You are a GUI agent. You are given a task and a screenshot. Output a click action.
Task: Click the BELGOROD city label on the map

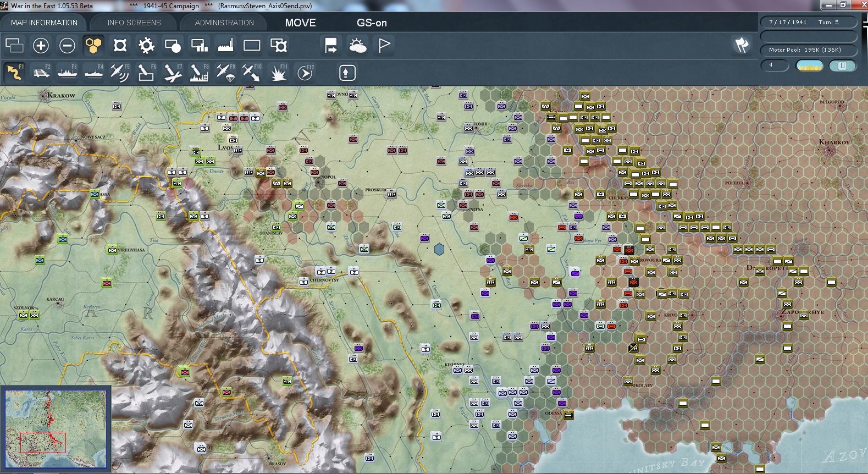[x=832, y=102]
